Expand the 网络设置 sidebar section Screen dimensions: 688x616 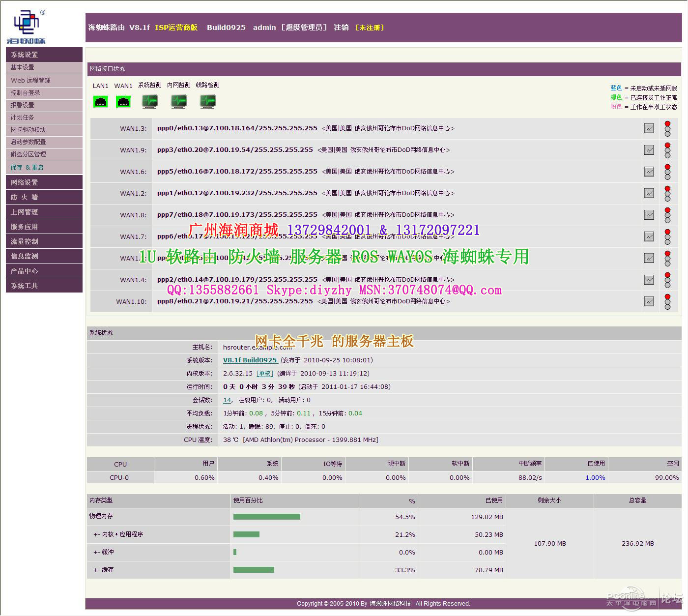[x=44, y=182]
